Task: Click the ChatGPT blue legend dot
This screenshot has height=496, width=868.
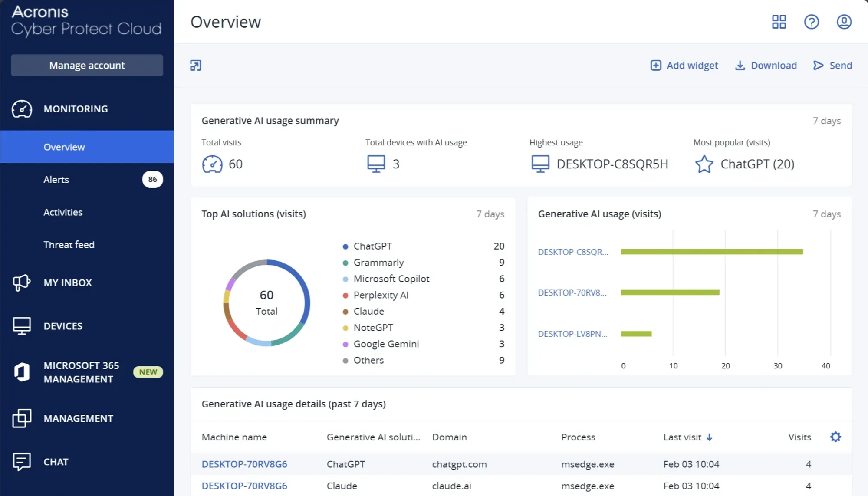Action: click(x=345, y=246)
